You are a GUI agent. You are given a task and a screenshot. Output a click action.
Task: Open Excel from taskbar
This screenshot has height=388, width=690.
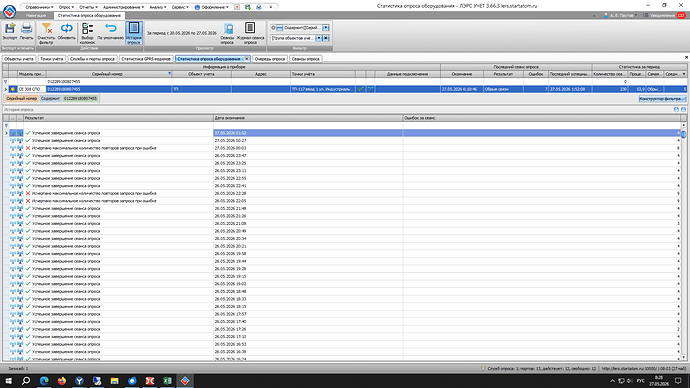(167, 381)
